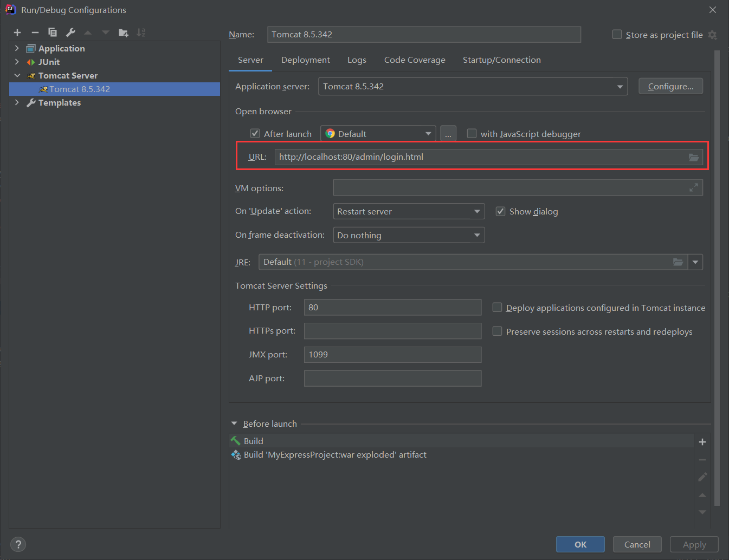Create new folder icon in toolbar
The width and height of the screenshot is (729, 560).
(x=124, y=32)
